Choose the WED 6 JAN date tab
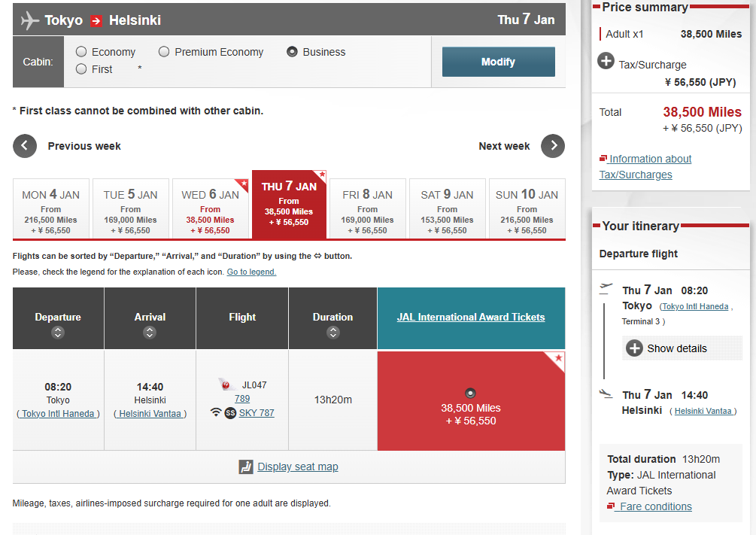 pos(210,209)
